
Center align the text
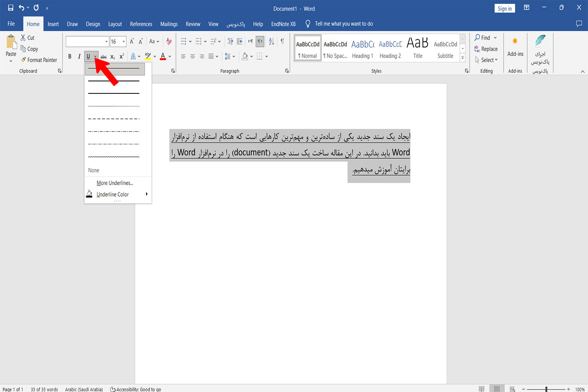pos(192,56)
